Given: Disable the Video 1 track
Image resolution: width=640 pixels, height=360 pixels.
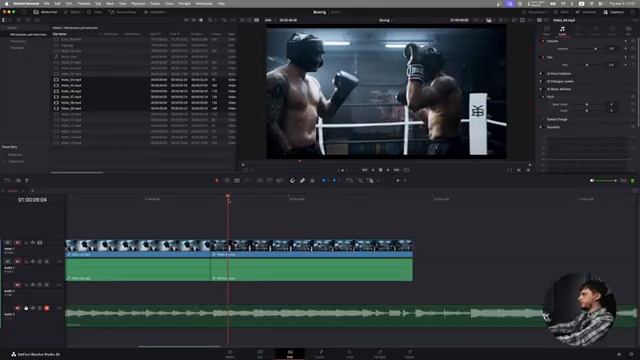Looking at the screenshot, I should (40, 243).
